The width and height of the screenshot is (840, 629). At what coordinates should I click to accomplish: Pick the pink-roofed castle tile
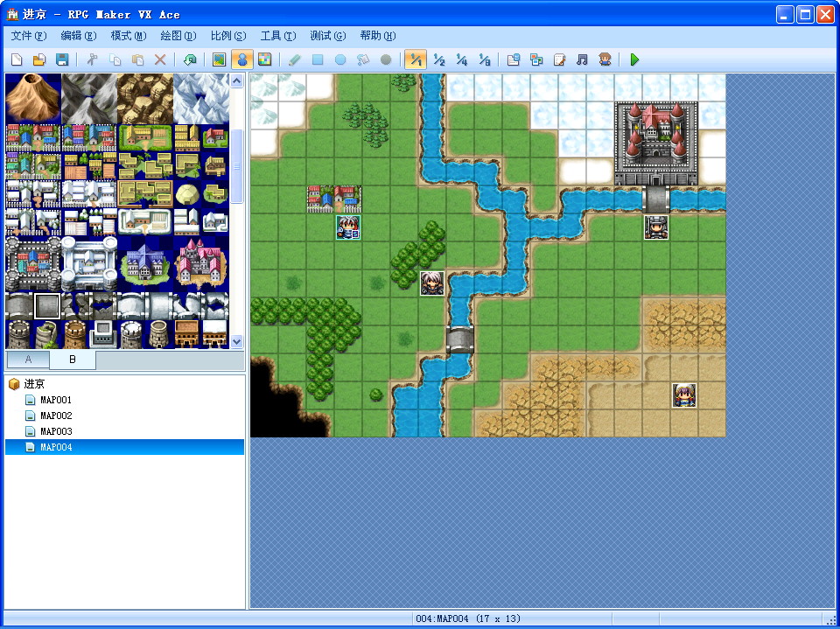tap(201, 263)
